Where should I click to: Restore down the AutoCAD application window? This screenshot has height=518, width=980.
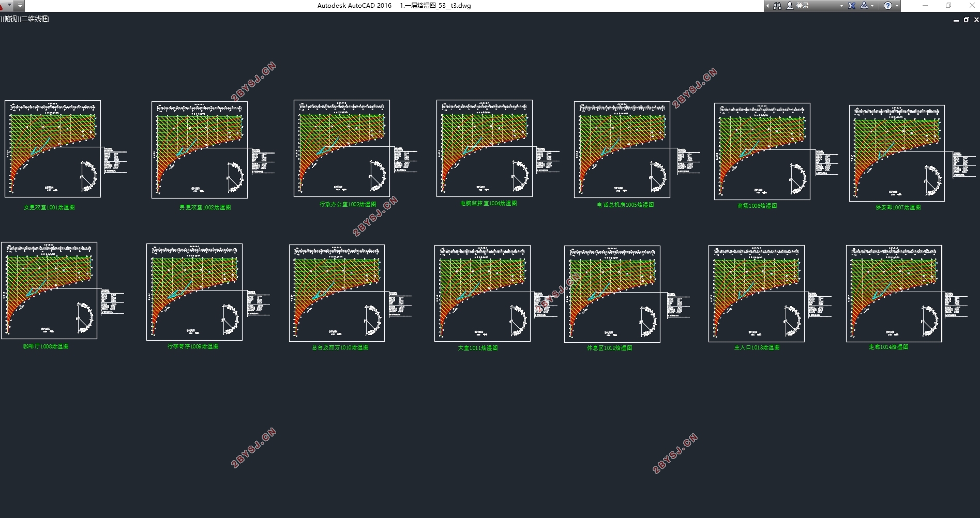(948, 6)
